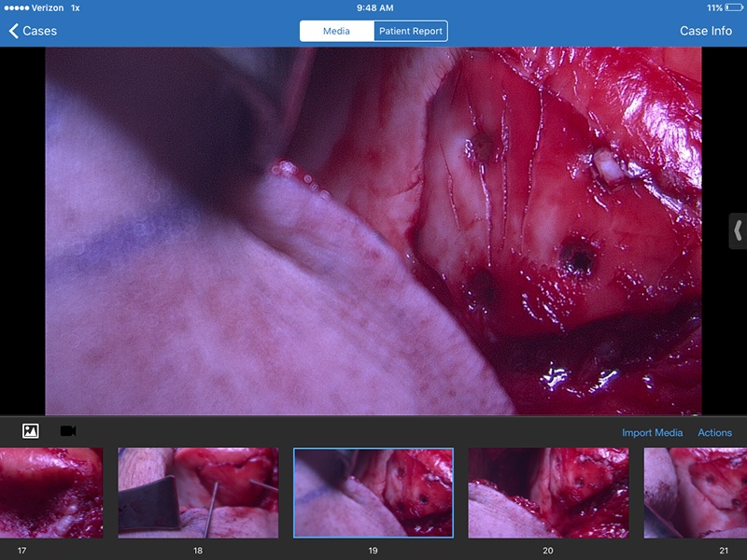Switch to the Media tab
The height and width of the screenshot is (560, 747).
337,31
